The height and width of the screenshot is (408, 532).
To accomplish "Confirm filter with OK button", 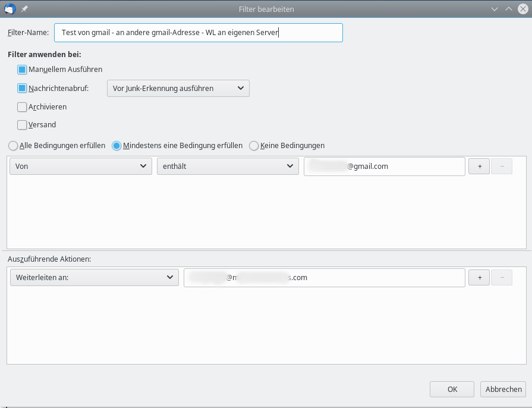I will 452,390.
